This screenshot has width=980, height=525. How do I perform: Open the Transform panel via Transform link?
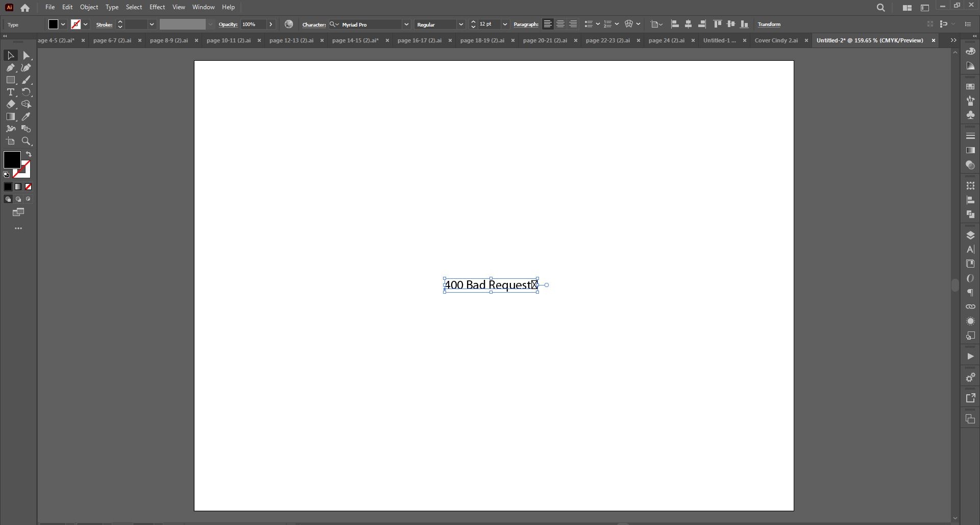tap(769, 24)
